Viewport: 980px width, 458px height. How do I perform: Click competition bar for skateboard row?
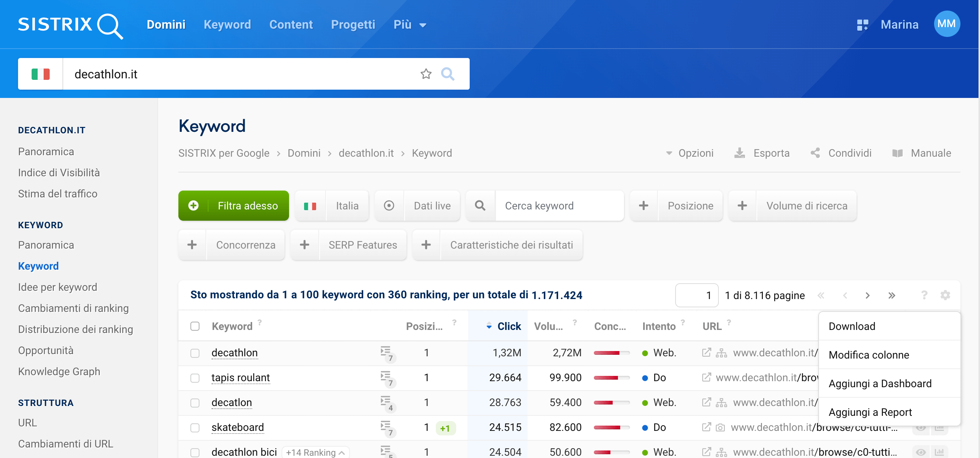pyautogui.click(x=611, y=427)
